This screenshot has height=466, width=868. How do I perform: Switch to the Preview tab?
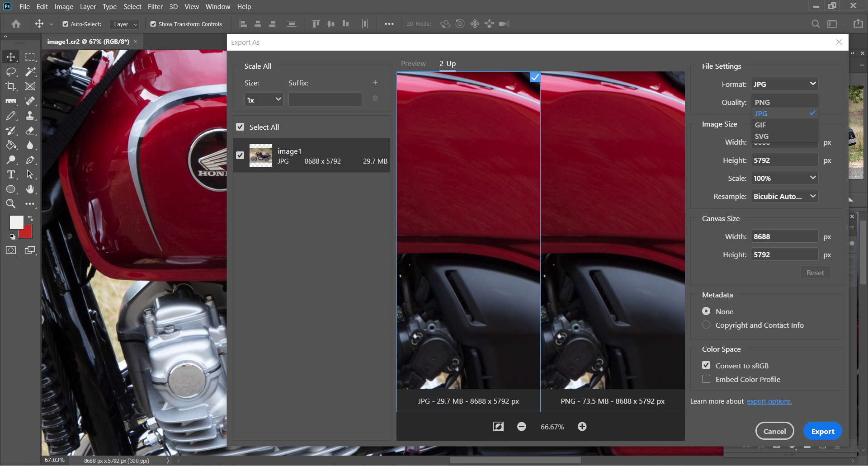click(x=413, y=64)
